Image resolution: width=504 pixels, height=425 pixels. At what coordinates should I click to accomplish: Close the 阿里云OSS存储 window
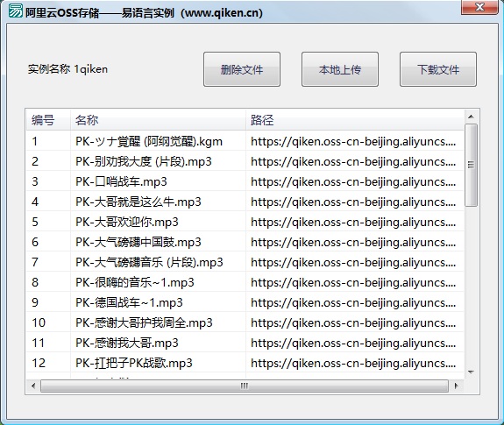pyautogui.click(x=479, y=7)
